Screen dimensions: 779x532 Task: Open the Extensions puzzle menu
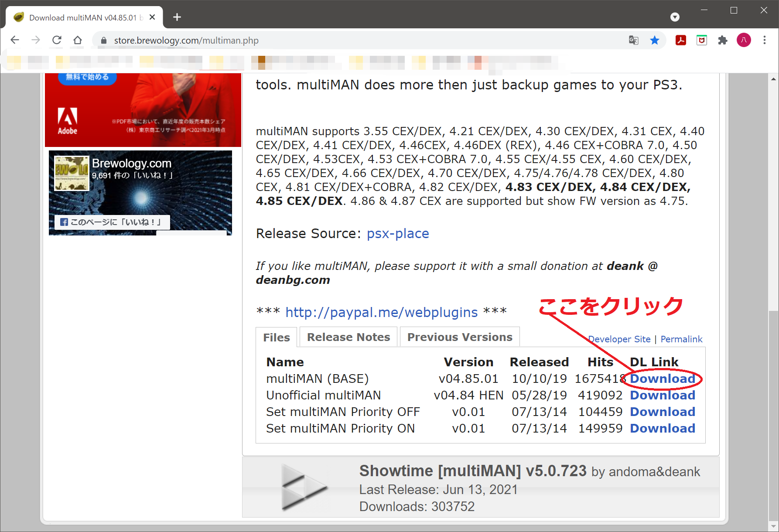[723, 41]
